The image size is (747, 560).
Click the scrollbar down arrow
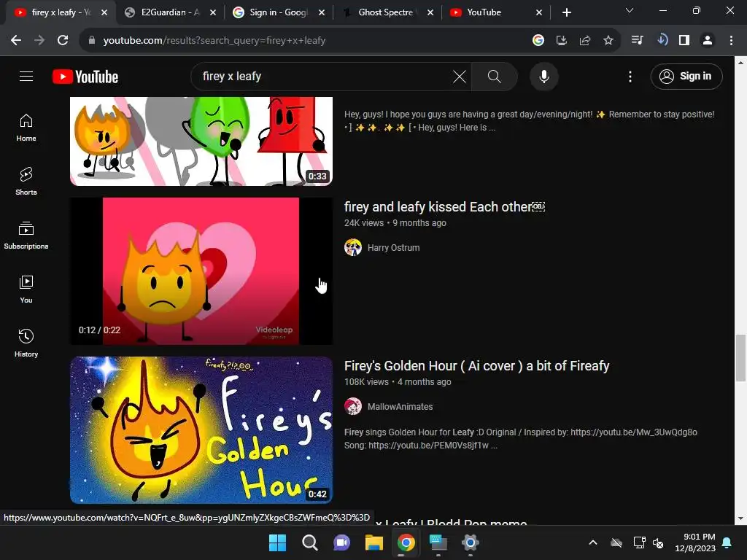pyautogui.click(x=740, y=518)
